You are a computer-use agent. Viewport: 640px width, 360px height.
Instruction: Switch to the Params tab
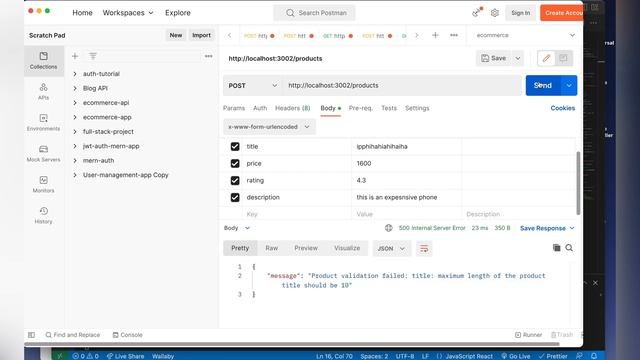[x=234, y=108]
